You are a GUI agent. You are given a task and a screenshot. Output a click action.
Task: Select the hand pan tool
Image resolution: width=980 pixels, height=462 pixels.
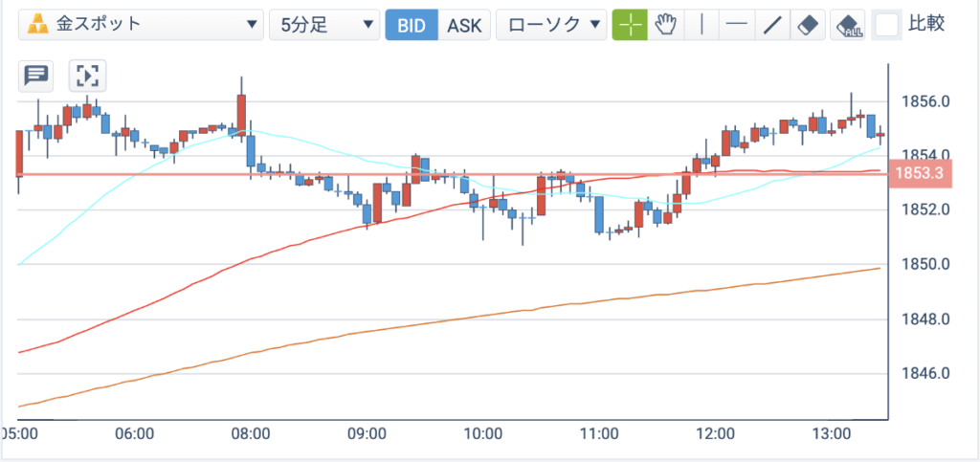pos(666,25)
